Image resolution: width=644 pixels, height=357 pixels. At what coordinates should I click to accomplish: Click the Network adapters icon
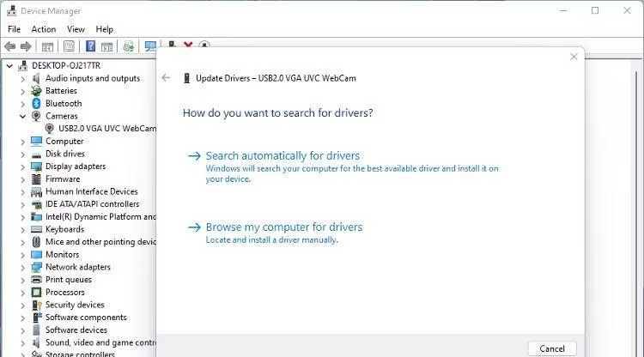tap(36, 267)
